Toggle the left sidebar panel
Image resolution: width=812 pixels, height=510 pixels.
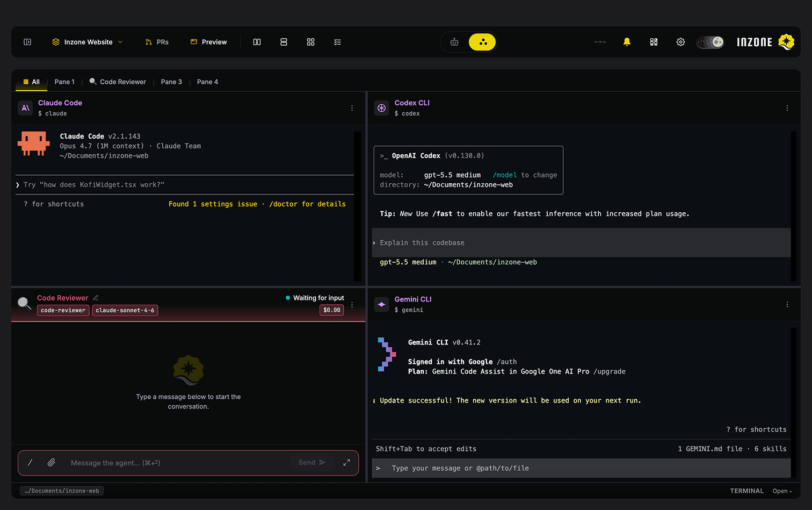(27, 42)
